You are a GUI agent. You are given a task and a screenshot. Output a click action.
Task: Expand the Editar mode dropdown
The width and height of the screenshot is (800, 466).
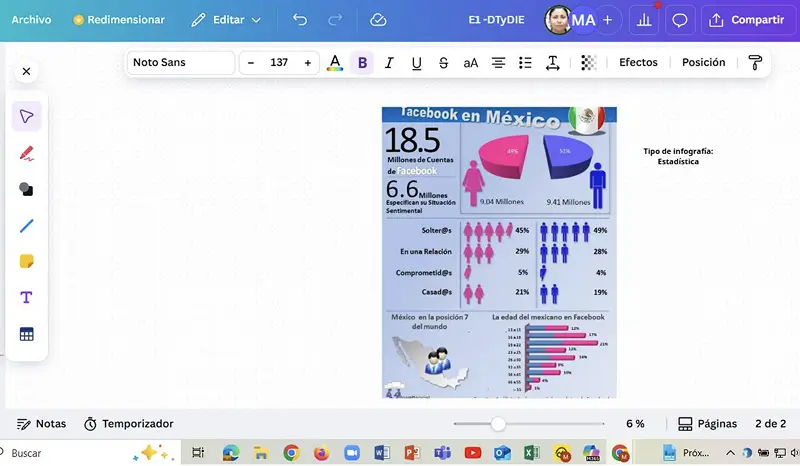[x=226, y=19]
